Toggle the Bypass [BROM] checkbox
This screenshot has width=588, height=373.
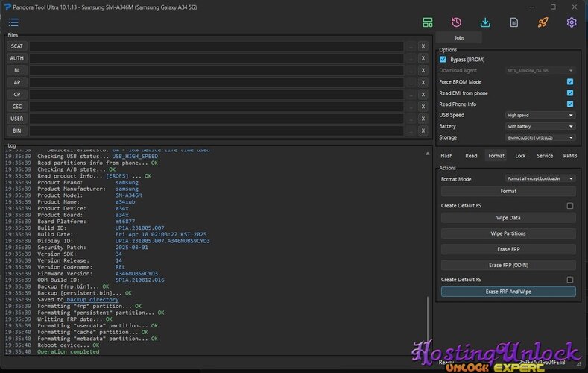click(x=443, y=59)
